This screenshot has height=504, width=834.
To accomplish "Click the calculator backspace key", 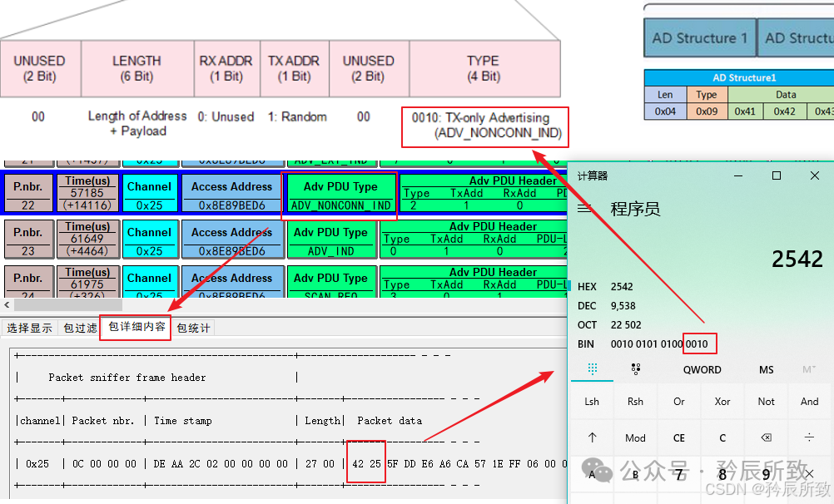I will tap(766, 437).
